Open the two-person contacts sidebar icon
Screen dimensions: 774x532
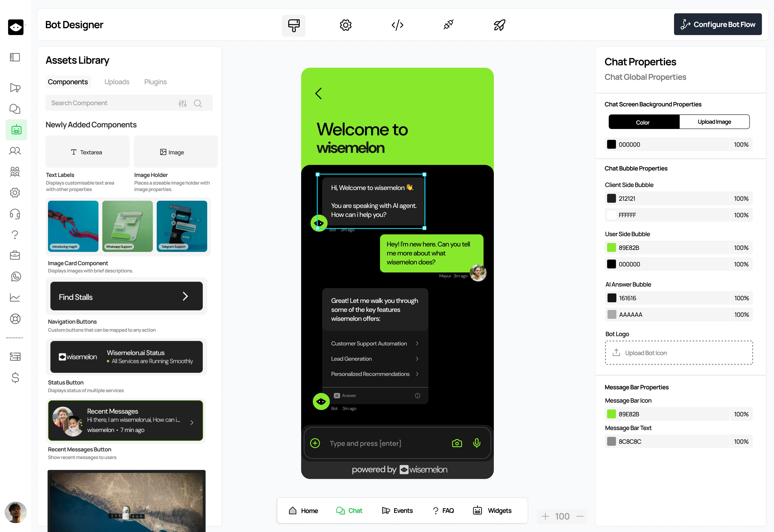coord(15,151)
